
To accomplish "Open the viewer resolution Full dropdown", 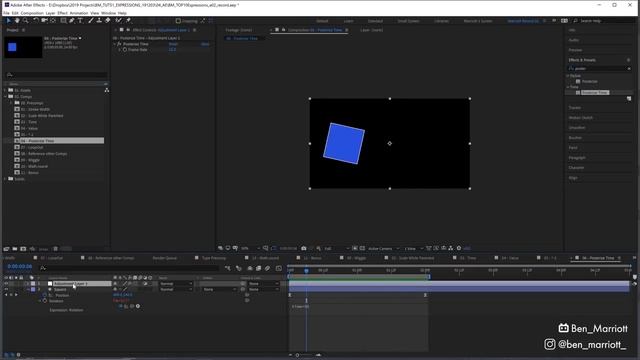I will pos(337,248).
